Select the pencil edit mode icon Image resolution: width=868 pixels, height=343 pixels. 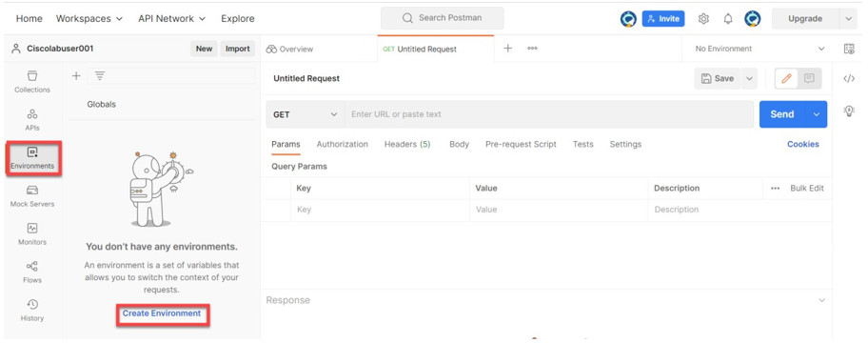click(786, 79)
